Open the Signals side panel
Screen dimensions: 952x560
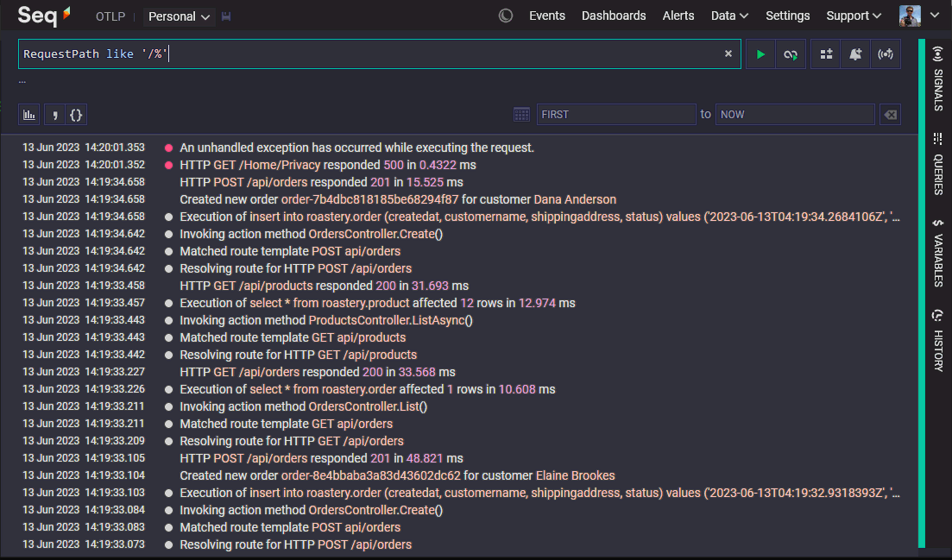[x=938, y=79]
